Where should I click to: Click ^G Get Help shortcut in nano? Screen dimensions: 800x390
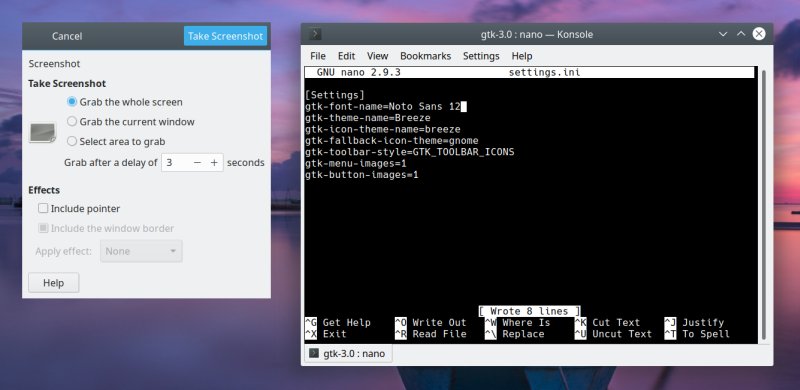tap(338, 323)
